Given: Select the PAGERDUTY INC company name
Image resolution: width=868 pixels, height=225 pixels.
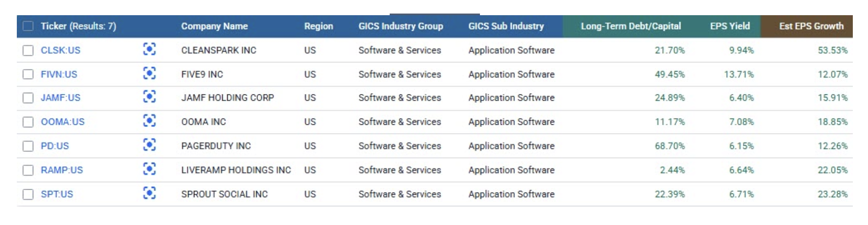Looking at the screenshot, I should click(216, 146).
